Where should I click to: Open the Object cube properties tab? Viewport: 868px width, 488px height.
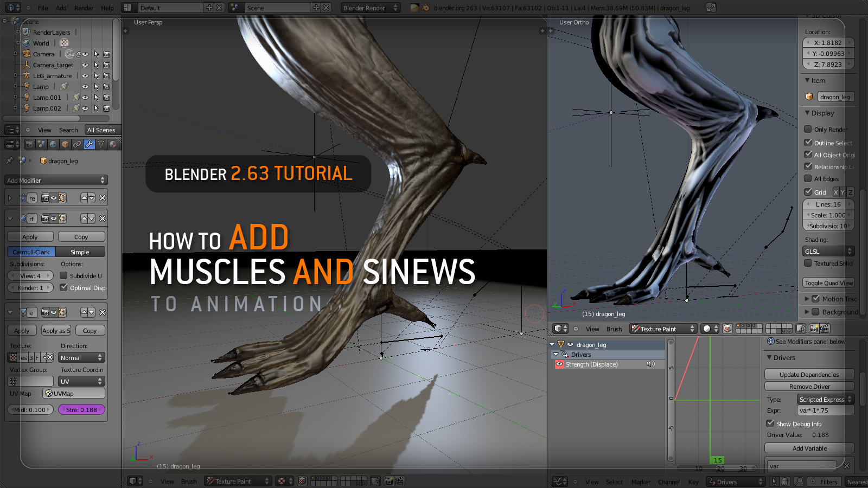click(65, 144)
